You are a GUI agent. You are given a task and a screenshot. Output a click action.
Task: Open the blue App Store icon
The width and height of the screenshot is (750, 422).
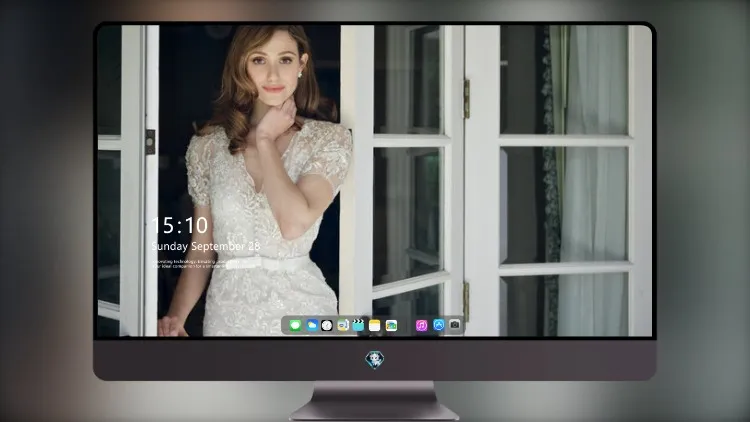(439, 325)
